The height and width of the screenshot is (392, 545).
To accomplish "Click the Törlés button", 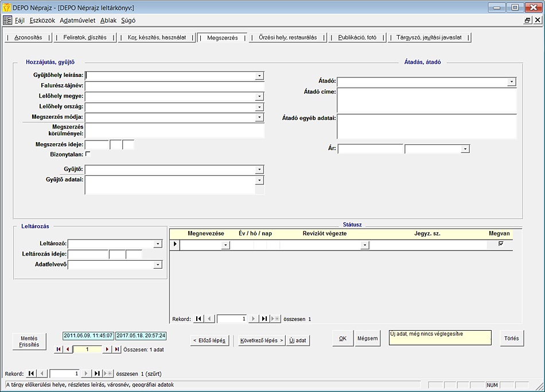I will point(511,338).
